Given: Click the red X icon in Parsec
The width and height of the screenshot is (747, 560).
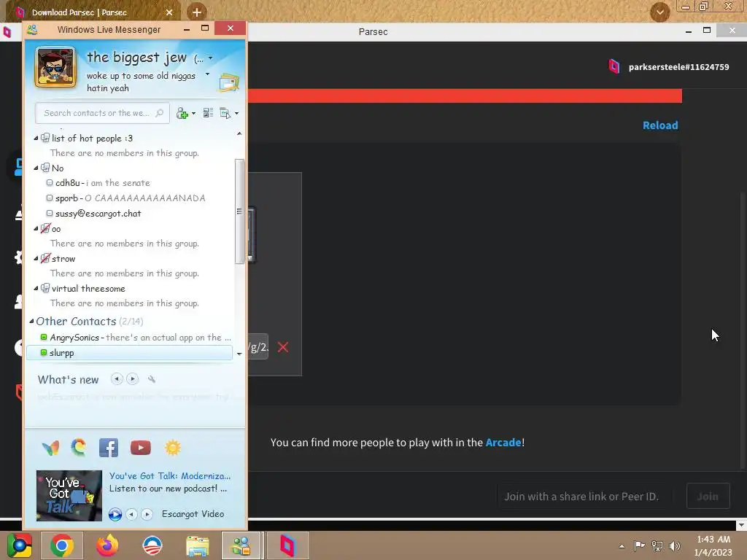Looking at the screenshot, I should point(283,347).
